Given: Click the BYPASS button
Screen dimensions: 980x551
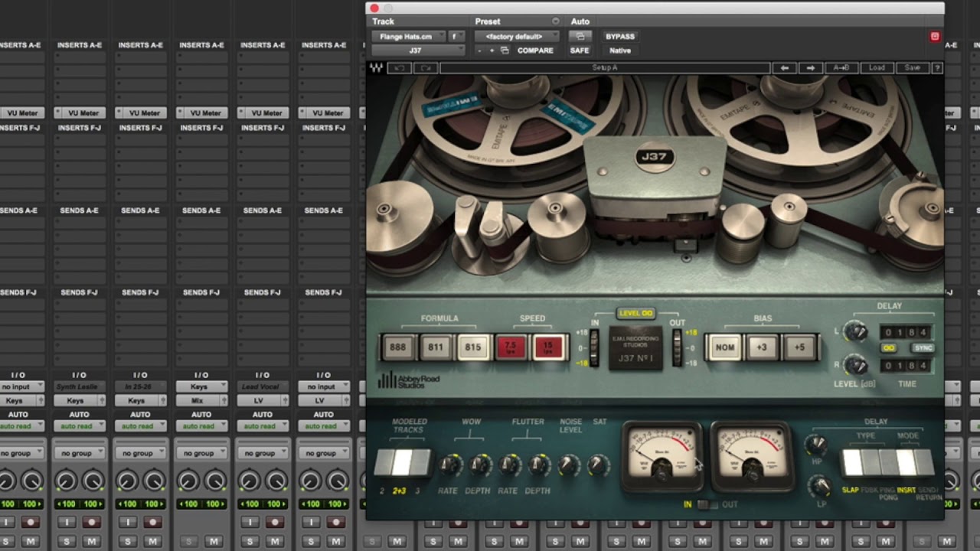Looking at the screenshot, I should (x=620, y=37).
